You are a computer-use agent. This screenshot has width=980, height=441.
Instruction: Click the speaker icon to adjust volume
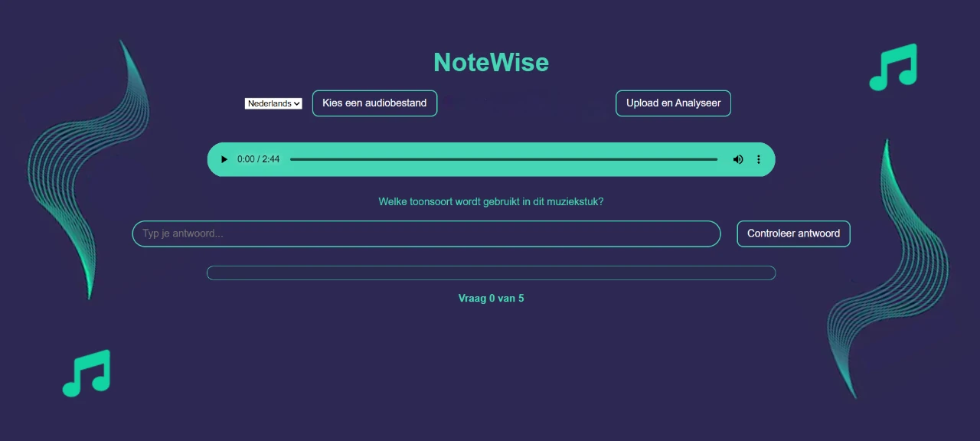coord(737,159)
